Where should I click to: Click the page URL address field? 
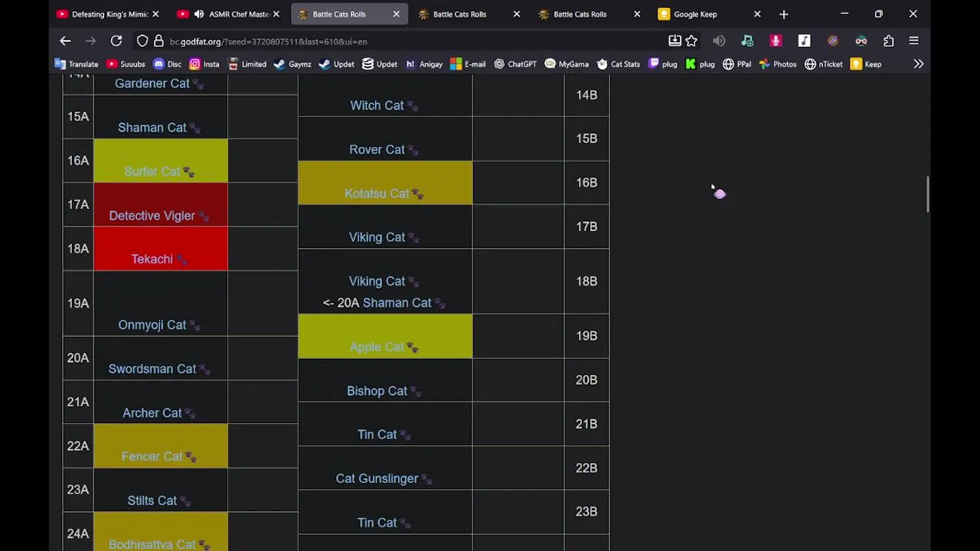click(x=413, y=41)
